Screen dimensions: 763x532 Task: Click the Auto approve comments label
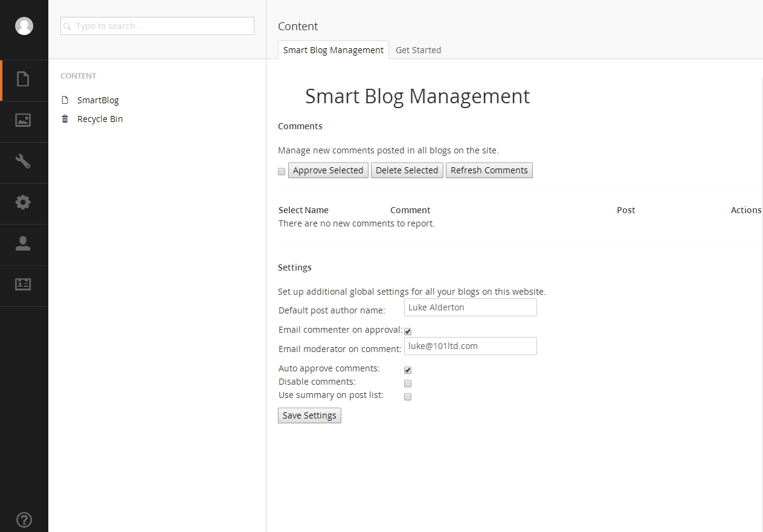tap(329, 368)
